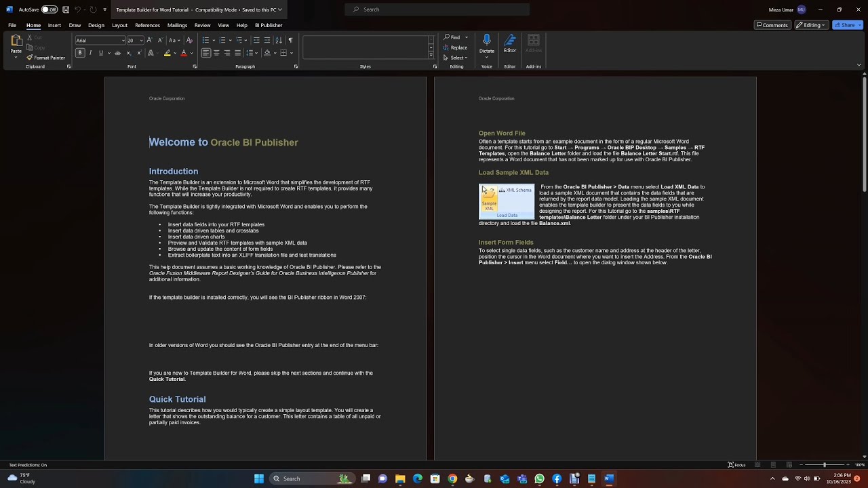
Task: Toggle Superscript formatting
Action: tap(139, 53)
